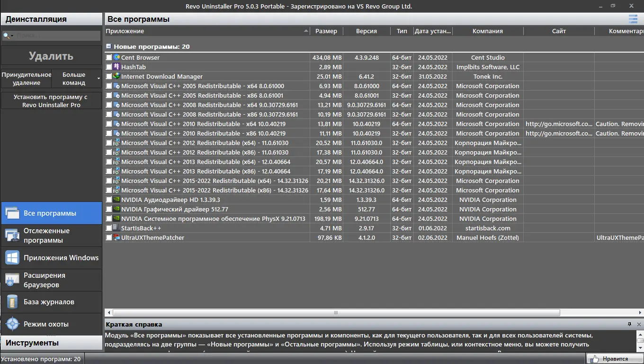Click Принудительное удаление button

26,79
